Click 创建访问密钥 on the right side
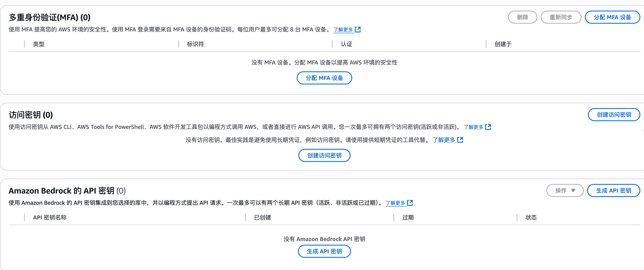Image resolution: width=644 pixels, height=270 pixels. click(x=614, y=114)
